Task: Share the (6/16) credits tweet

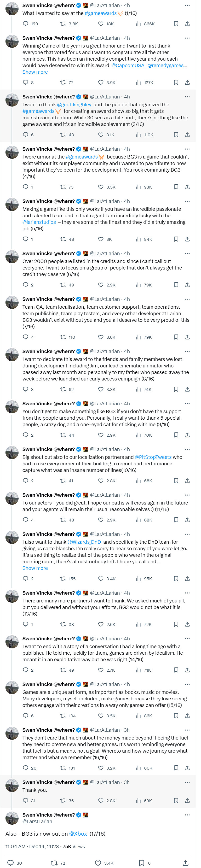Action: click(187, 285)
